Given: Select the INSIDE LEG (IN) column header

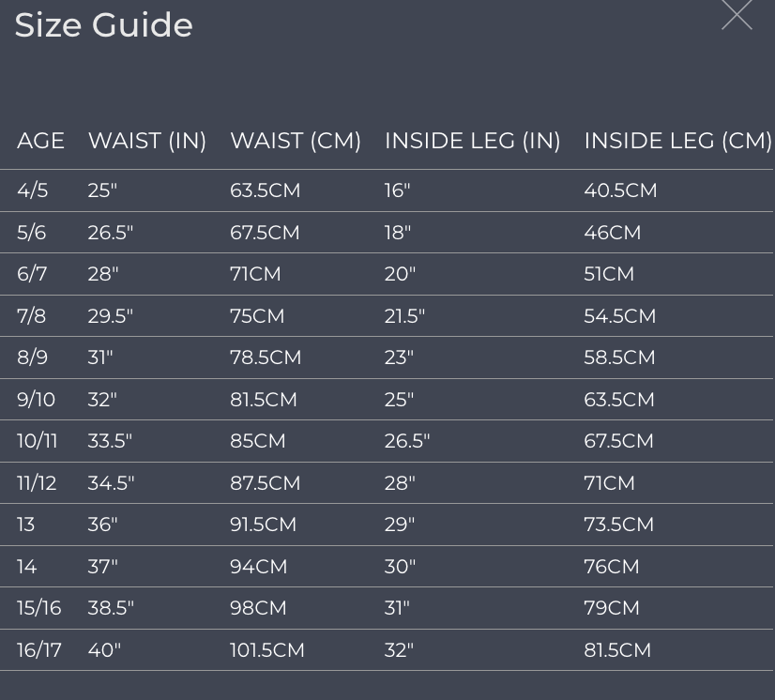Looking at the screenshot, I should point(473,141).
